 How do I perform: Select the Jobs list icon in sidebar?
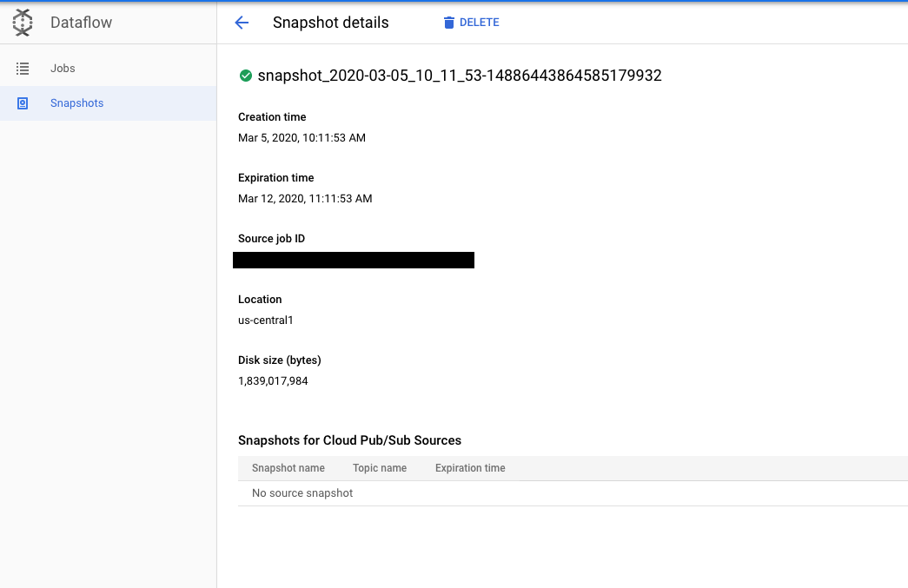(x=23, y=67)
